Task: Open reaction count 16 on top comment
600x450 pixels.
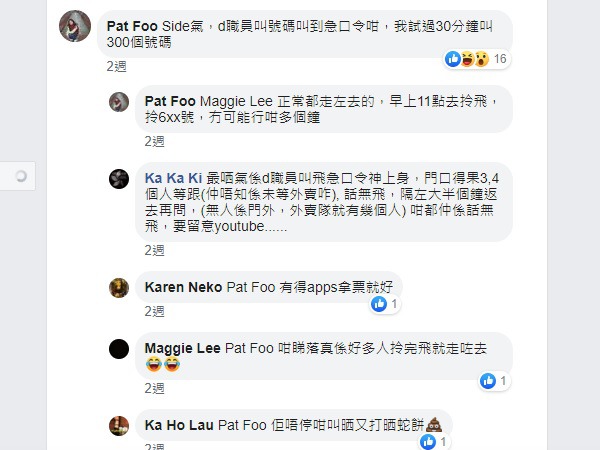Action: [500, 59]
